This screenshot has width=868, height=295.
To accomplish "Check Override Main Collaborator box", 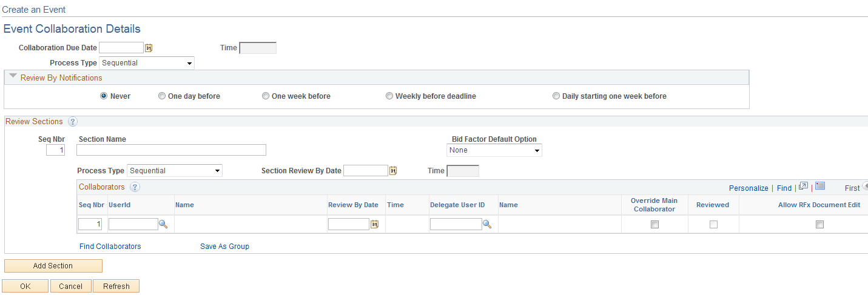I will [654, 224].
